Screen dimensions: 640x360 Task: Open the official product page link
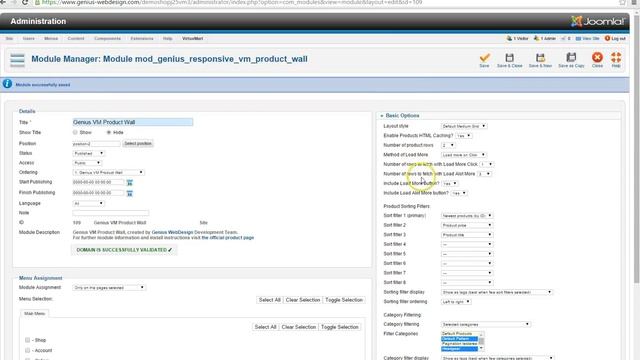point(228,238)
